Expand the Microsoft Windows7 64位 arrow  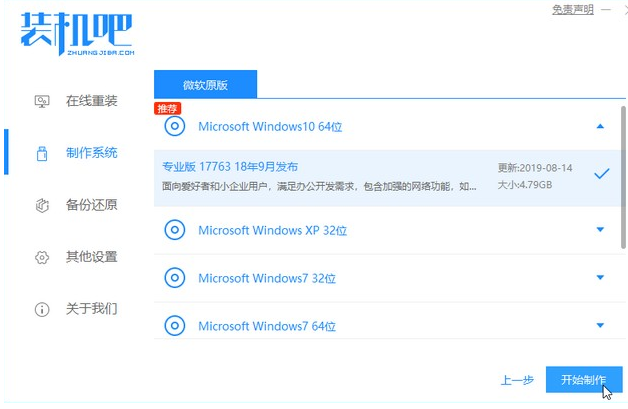600,325
